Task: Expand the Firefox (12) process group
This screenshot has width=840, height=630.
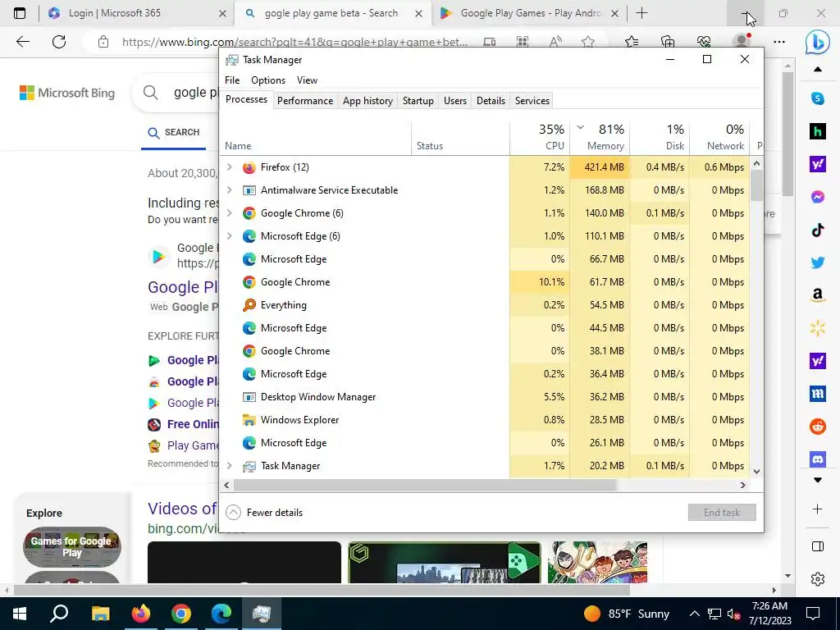Action: pos(230,167)
